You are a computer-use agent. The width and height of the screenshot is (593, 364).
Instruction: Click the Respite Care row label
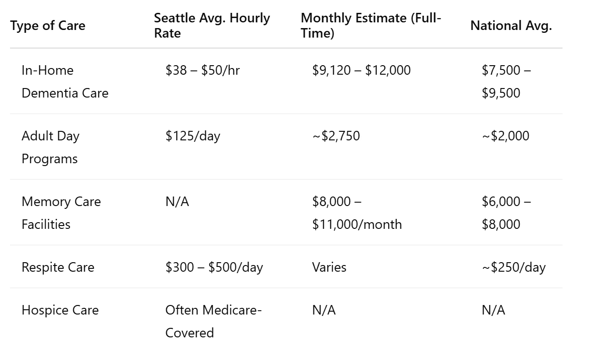tap(58, 267)
